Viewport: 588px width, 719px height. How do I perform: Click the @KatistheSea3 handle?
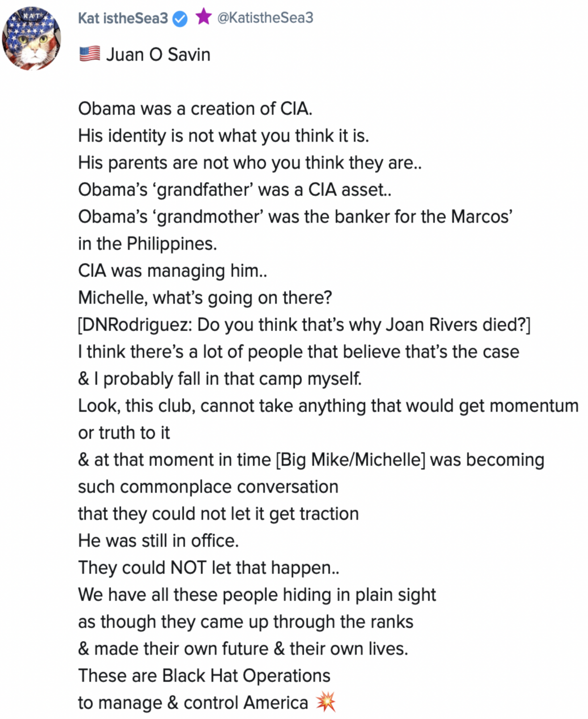(x=265, y=18)
